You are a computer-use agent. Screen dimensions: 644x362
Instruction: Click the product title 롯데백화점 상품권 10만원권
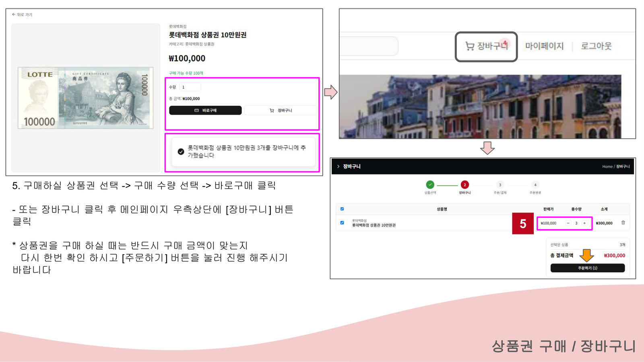(x=207, y=35)
